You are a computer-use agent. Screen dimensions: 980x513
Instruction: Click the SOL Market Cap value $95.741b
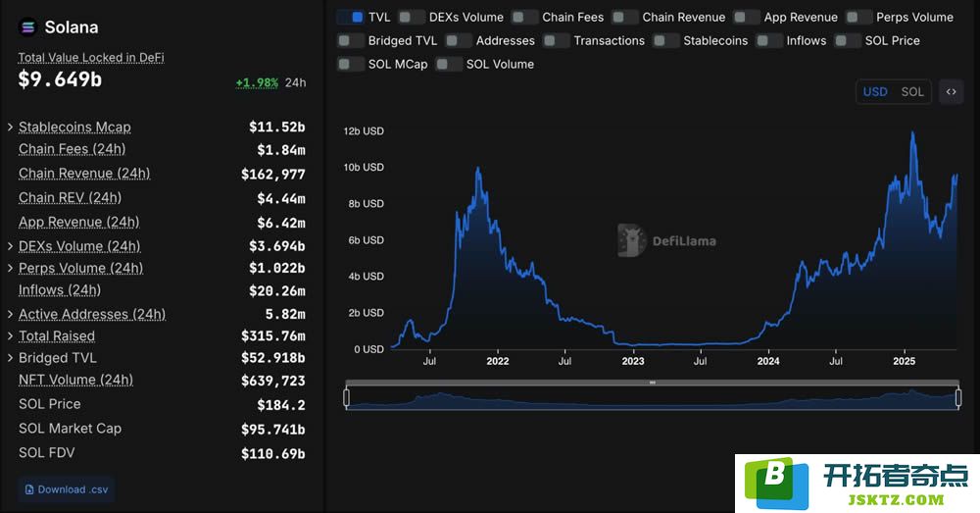[273, 430]
